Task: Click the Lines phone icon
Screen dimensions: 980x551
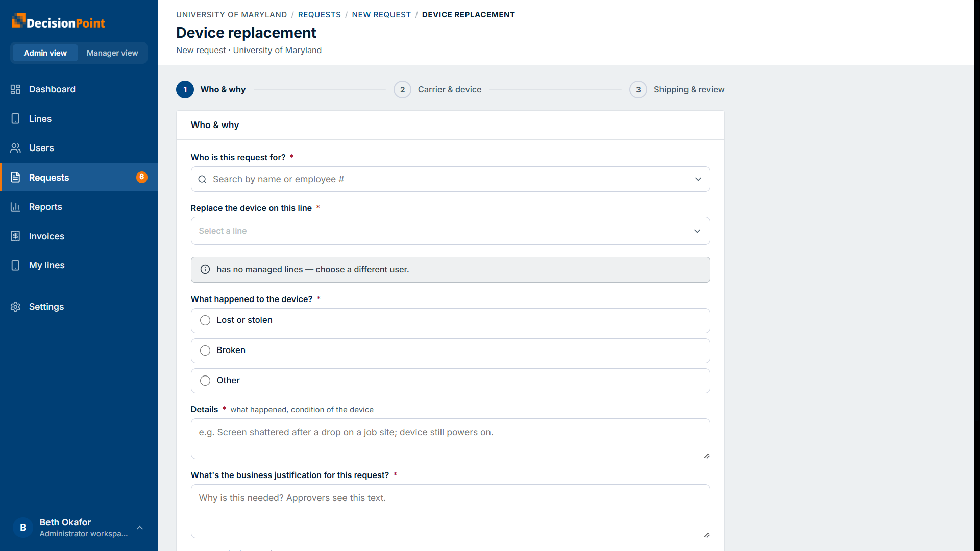Action: pos(15,119)
